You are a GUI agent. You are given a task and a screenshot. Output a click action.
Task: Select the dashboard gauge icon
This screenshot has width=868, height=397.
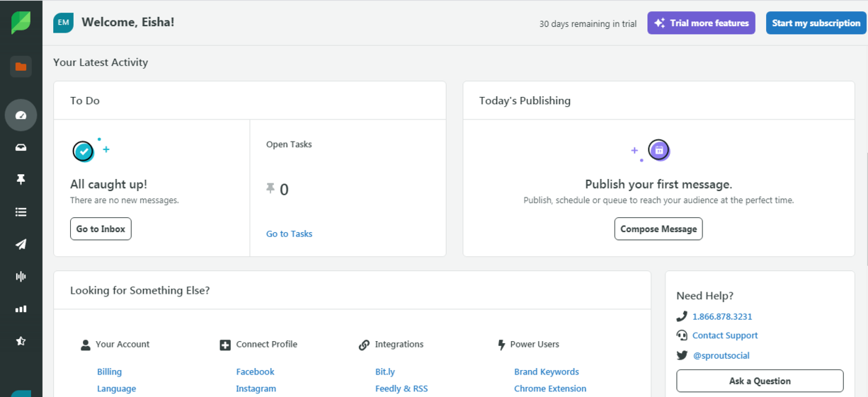coord(21,115)
